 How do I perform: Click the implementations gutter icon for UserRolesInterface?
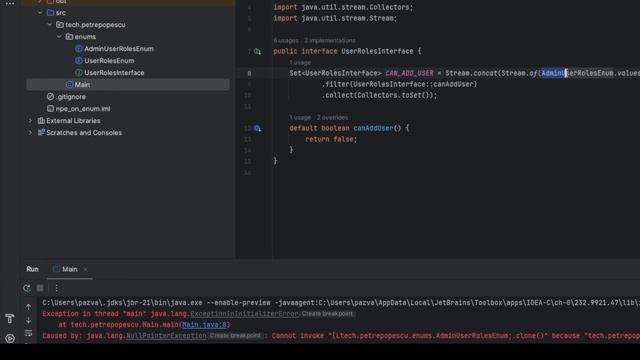point(258,51)
